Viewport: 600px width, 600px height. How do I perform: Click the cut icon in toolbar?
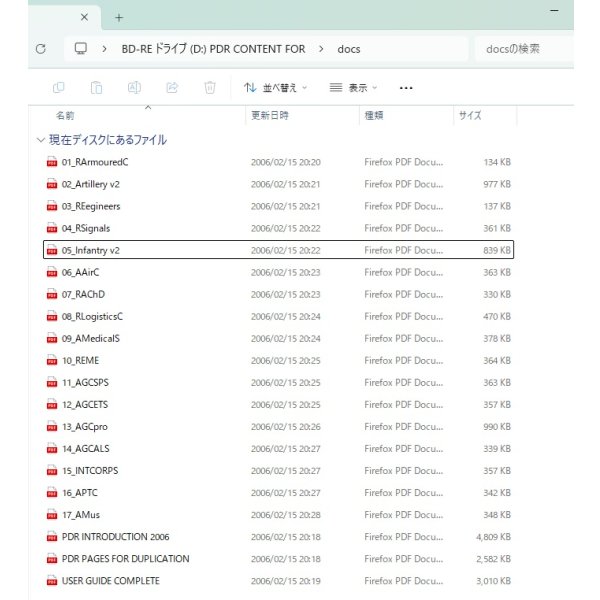(59, 88)
